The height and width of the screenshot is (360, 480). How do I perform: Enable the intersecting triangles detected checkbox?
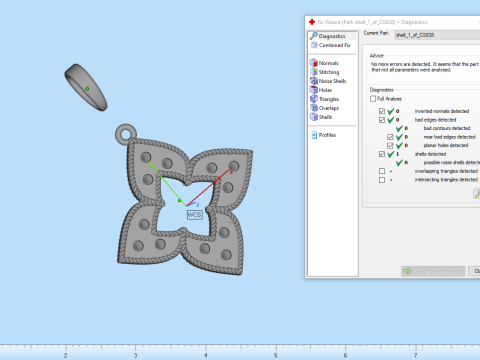click(x=382, y=180)
